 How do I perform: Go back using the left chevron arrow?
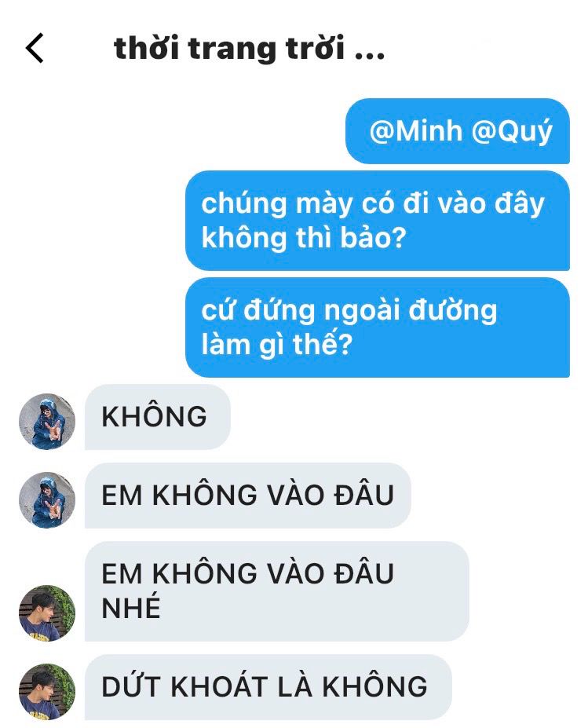35,48
